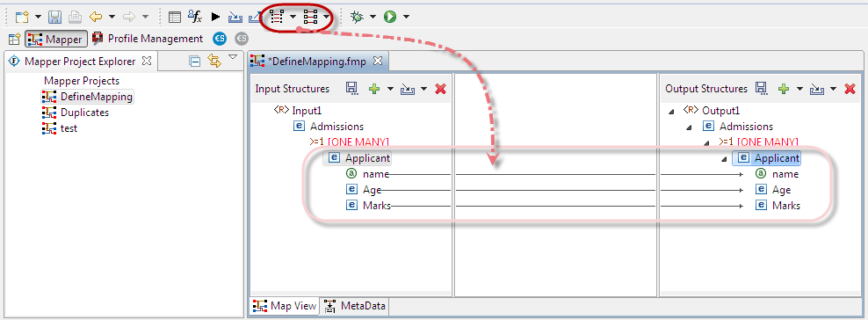The height and width of the screenshot is (320, 868).
Task: Open Profile Management perspective
Action: click(148, 39)
